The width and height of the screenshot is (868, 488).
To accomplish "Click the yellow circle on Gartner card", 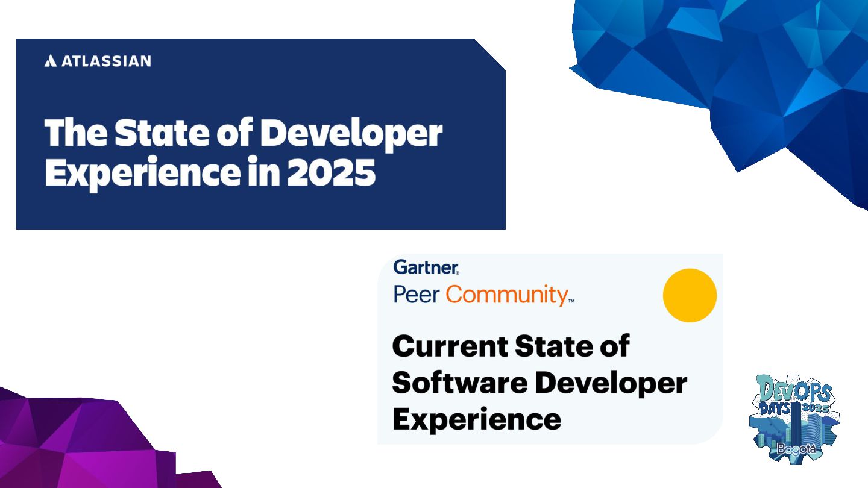I will point(690,295).
